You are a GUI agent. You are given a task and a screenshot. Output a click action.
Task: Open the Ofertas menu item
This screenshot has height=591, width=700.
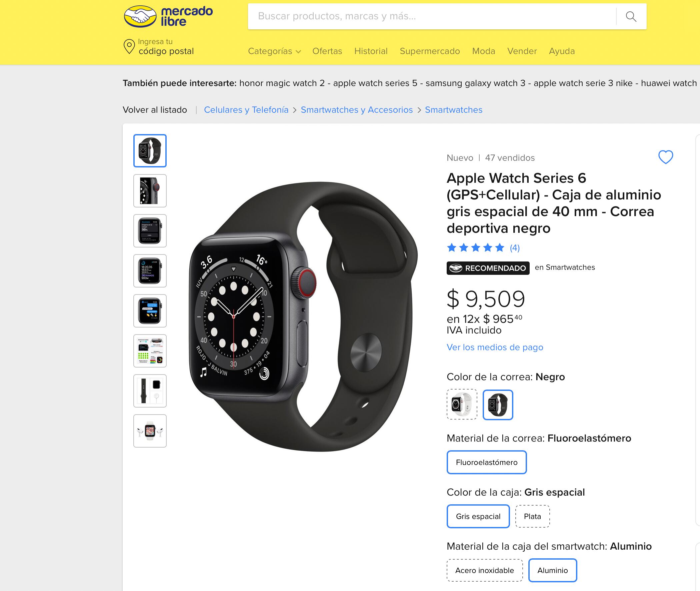pos(327,51)
